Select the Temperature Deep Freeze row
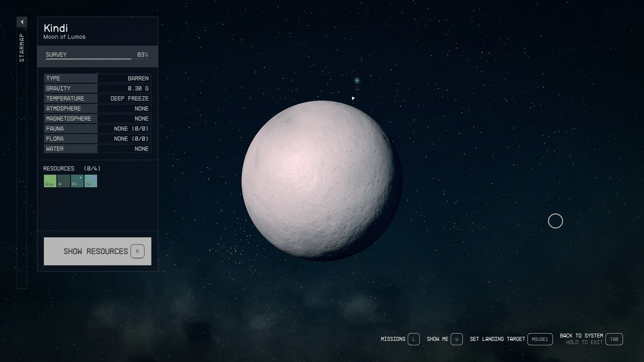This screenshot has width=644, height=362. click(x=97, y=99)
